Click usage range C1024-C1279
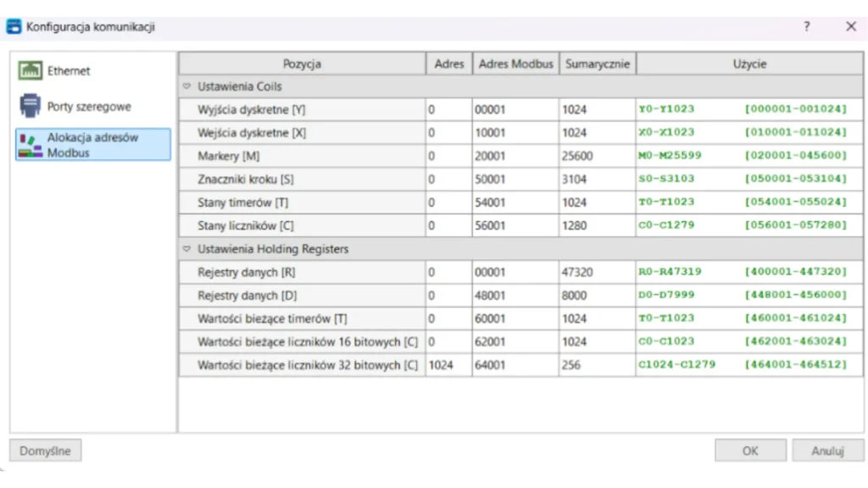 676,364
